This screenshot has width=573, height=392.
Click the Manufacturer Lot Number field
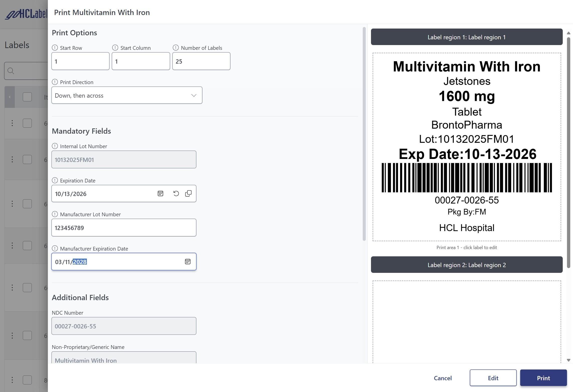point(124,228)
